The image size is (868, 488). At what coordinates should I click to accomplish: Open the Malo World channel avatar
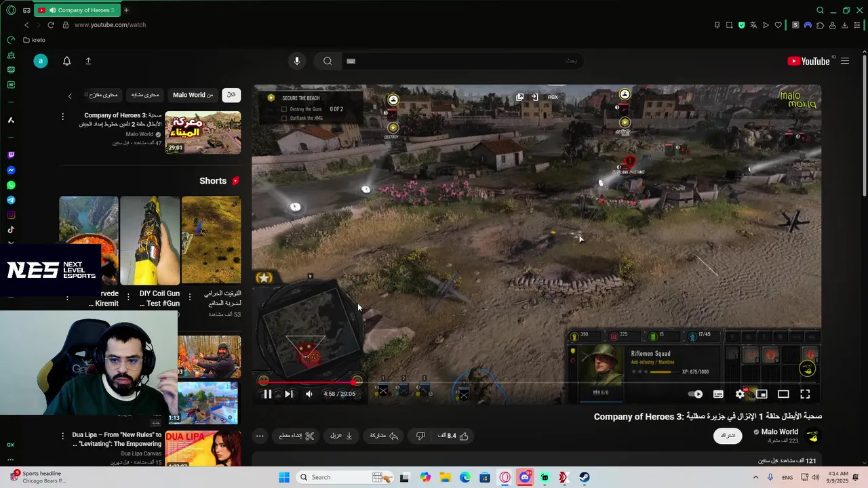812,436
